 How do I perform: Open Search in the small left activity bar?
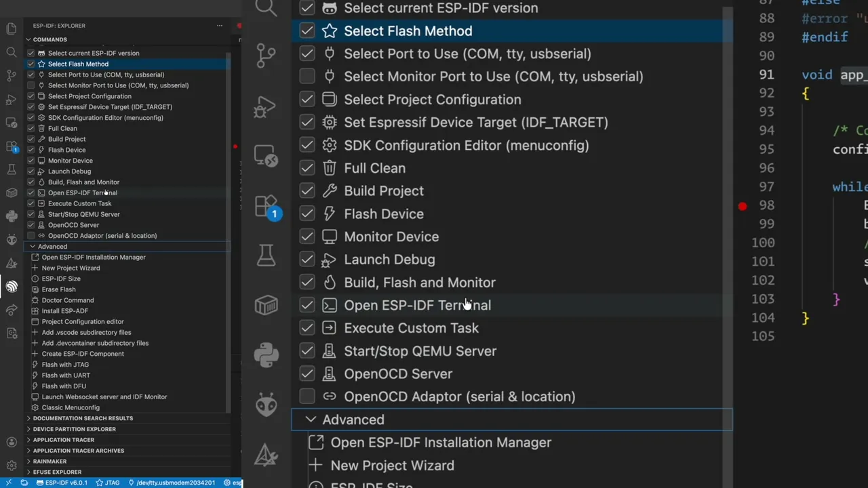(11, 52)
